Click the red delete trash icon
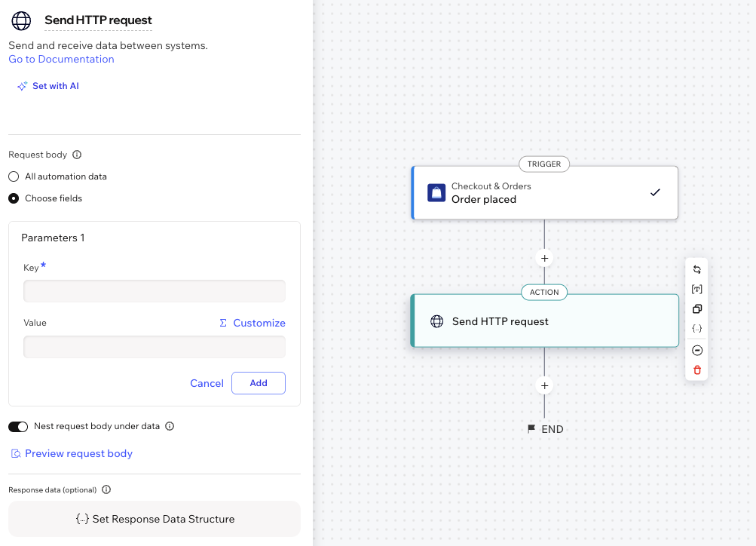This screenshot has width=756, height=546. 696,370
